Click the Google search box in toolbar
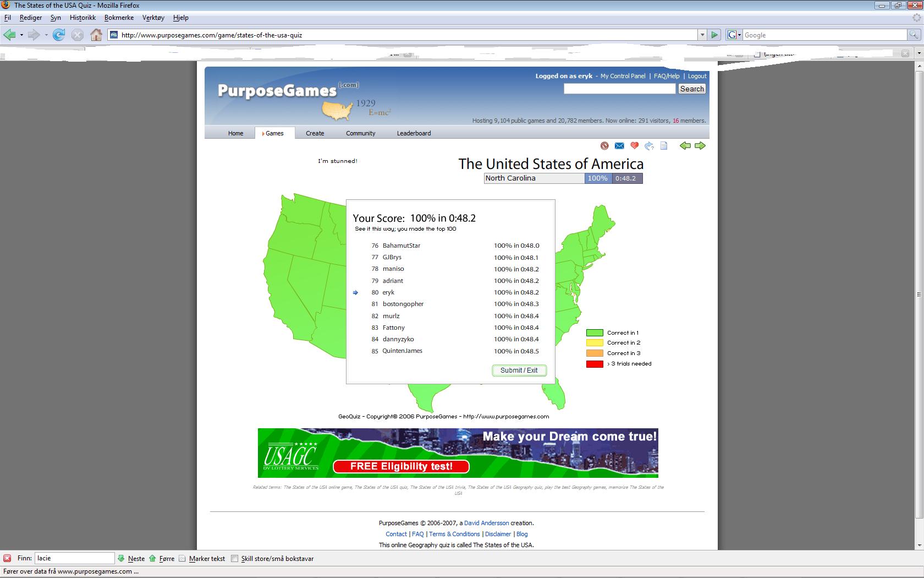The height and width of the screenshot is (578, 924). coord(824,35)
